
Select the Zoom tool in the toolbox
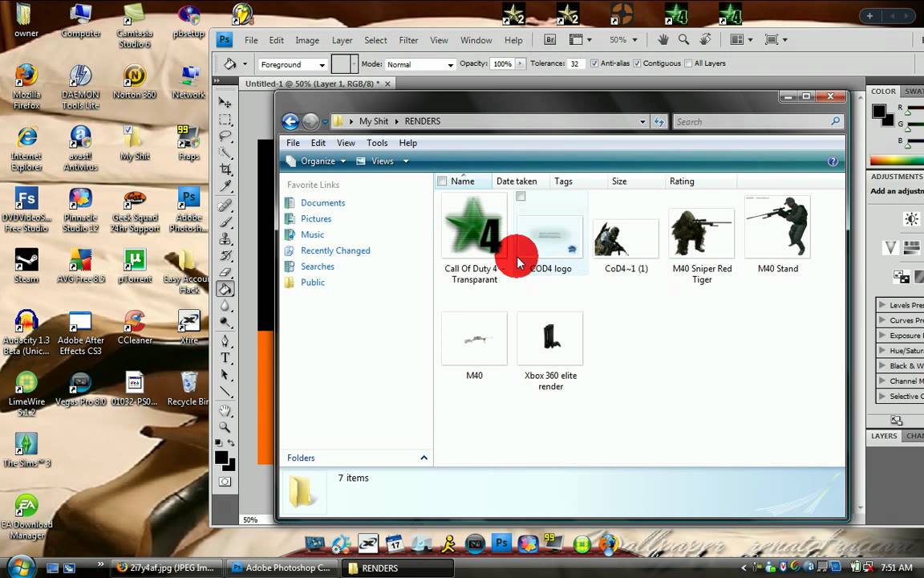click(x=225, y=426)
